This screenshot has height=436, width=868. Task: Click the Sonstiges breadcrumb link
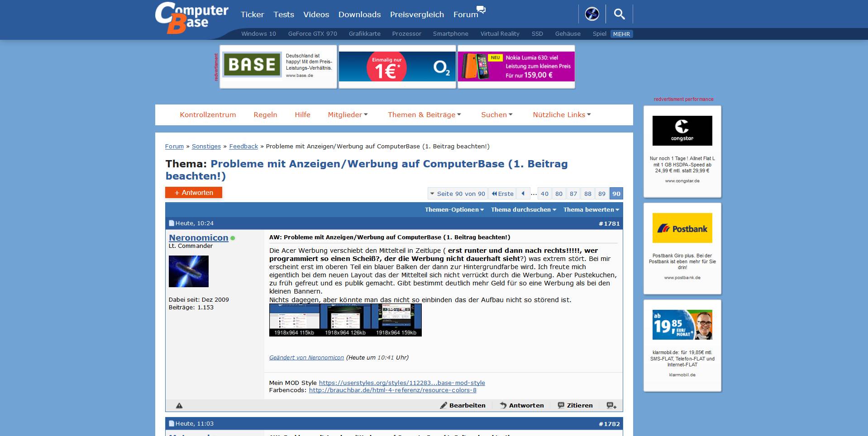pos(206,147)
